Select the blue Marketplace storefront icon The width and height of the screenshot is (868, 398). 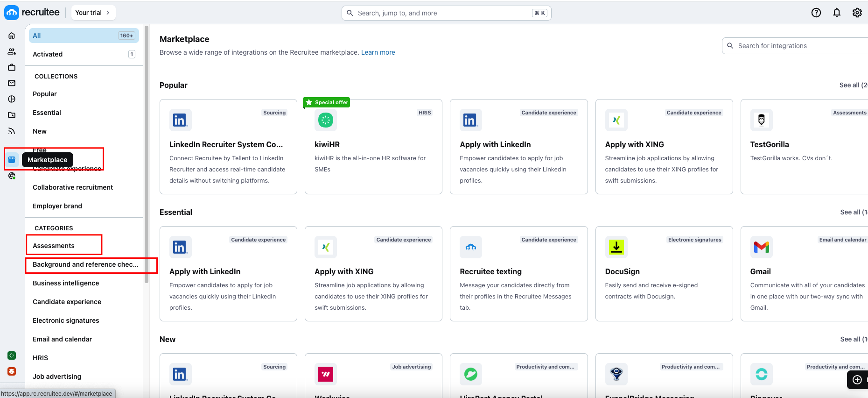coord(12,160)
